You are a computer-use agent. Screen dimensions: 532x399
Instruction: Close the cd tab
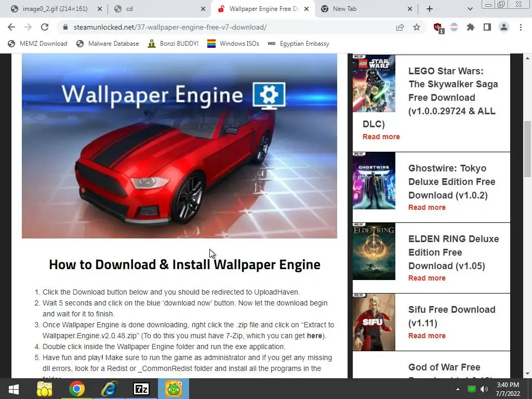203,9
